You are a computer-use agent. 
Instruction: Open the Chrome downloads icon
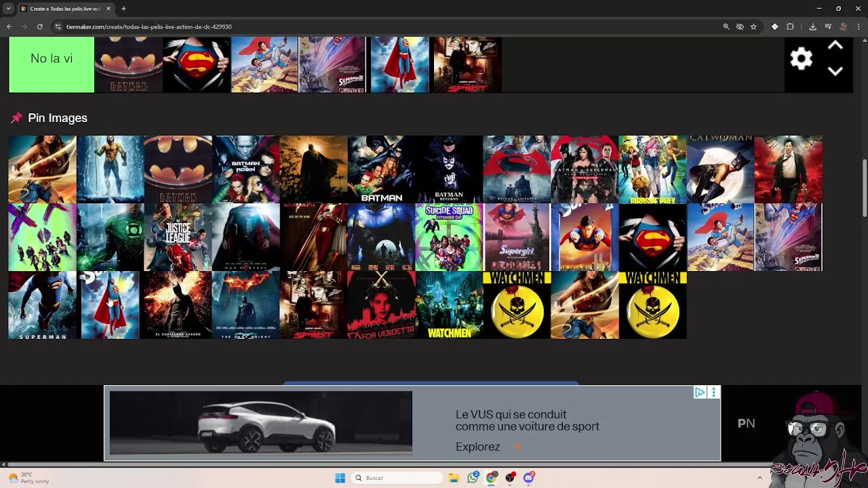(x=812, y=26)
